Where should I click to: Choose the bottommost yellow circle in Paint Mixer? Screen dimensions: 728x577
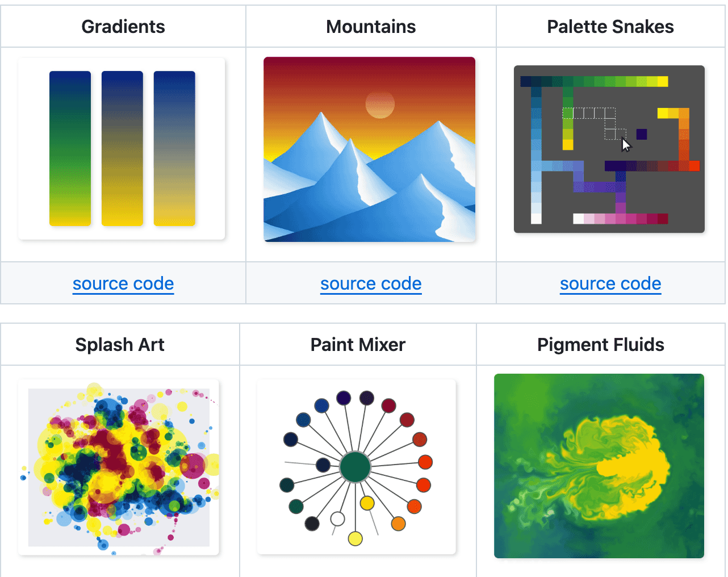tap(355, 538)
